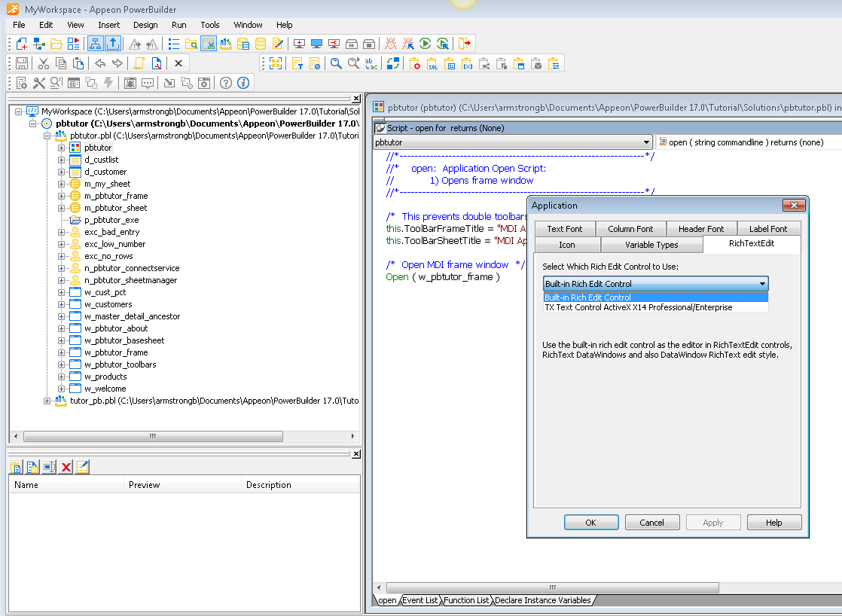Expand the m_pbtutor_frame node
The image size is (842, 616).
61,196
